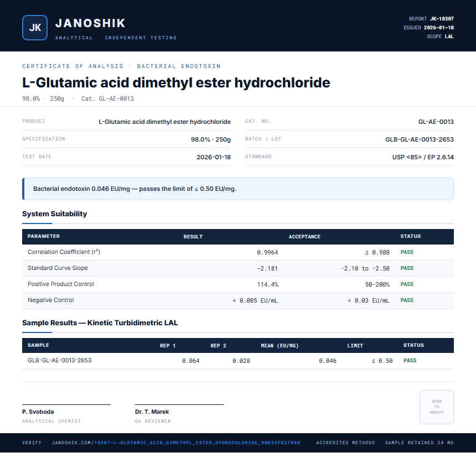Image resolution: width=476 pixels, height=468 pixels.
Task: Click the Positive Product Control row label
Action: point(61,284)
